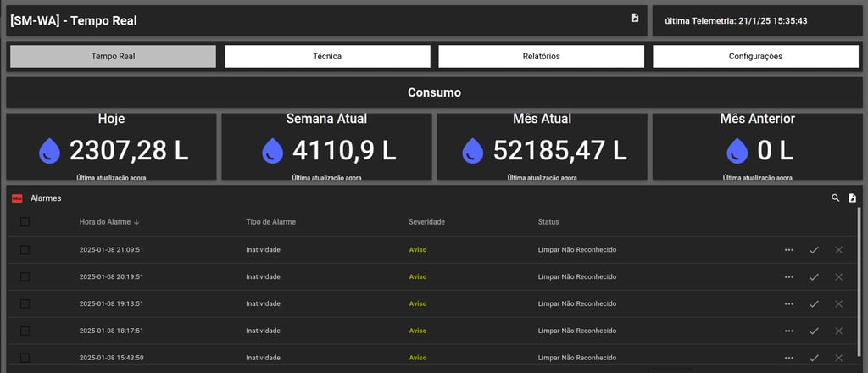
Task: Open more options for the 21:09:51 alarm
Action: (789, 249)
